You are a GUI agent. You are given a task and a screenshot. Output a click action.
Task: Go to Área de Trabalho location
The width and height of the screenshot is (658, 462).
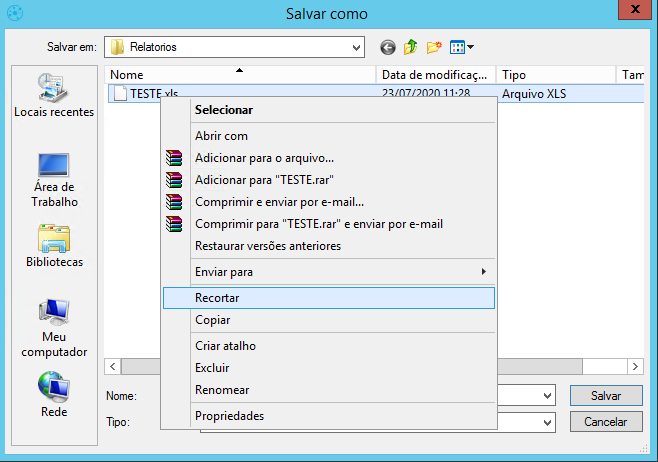click(x=54, y=180)
